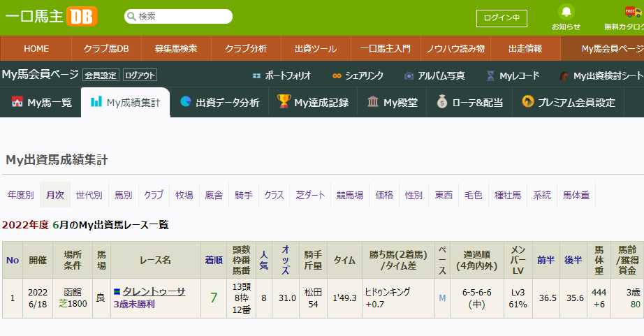
Task: Select 年度別 aggregation tab
Action: pyautogui.click(x=20, y=195)
